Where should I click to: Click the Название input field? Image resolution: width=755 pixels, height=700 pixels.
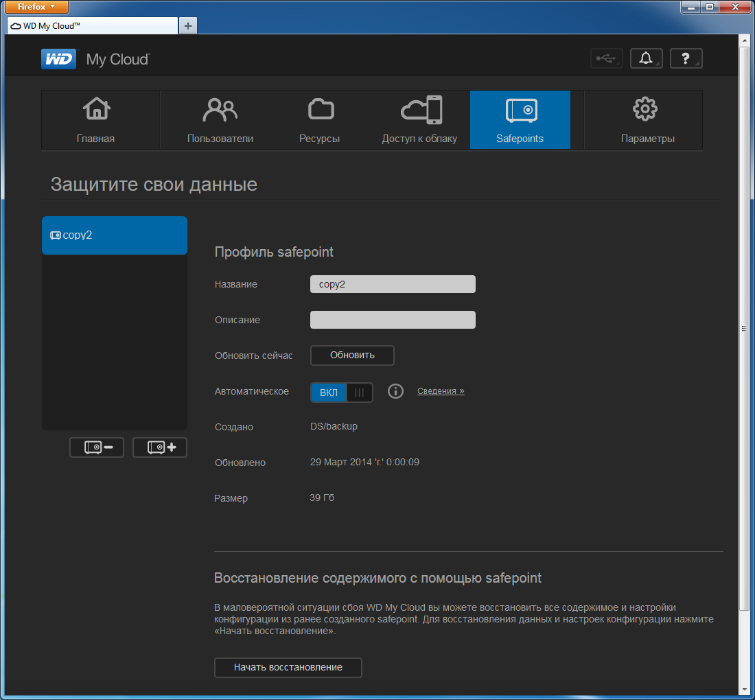pyautogui.click(x=393, y=284)
